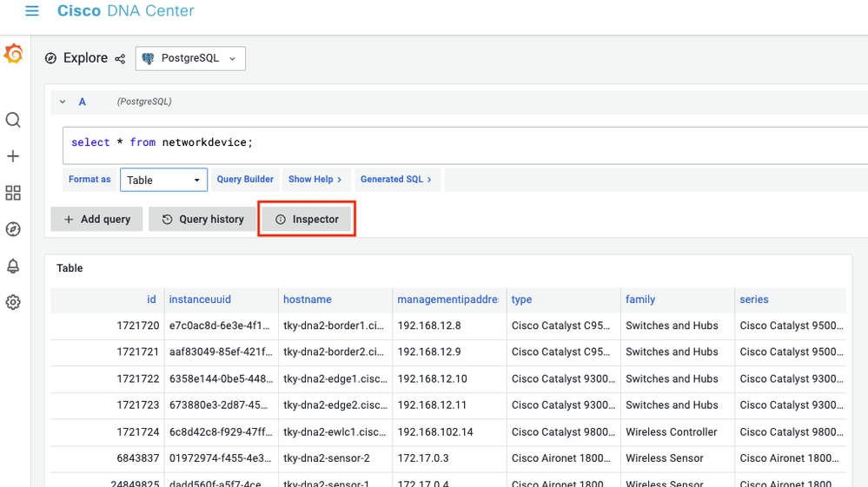Open the hamburger navigation menu
868x487 pixels.
coord(32,10)
